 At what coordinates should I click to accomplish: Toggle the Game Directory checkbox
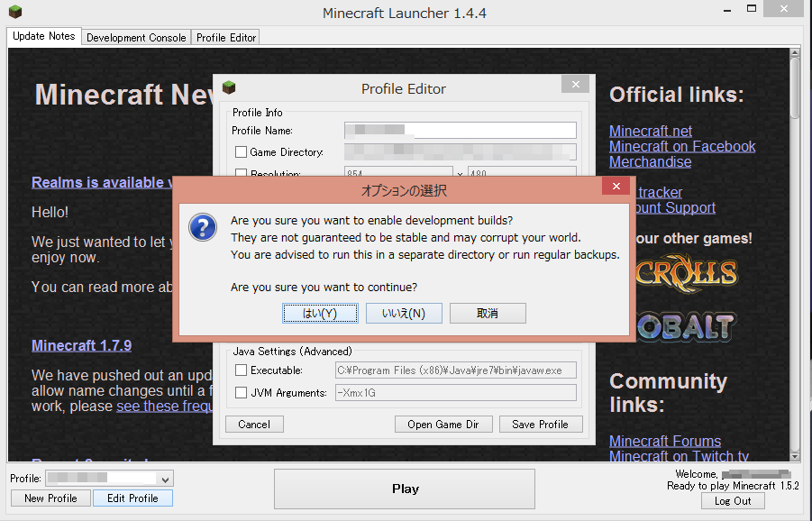pyautogui.click(x=241, y=152)
